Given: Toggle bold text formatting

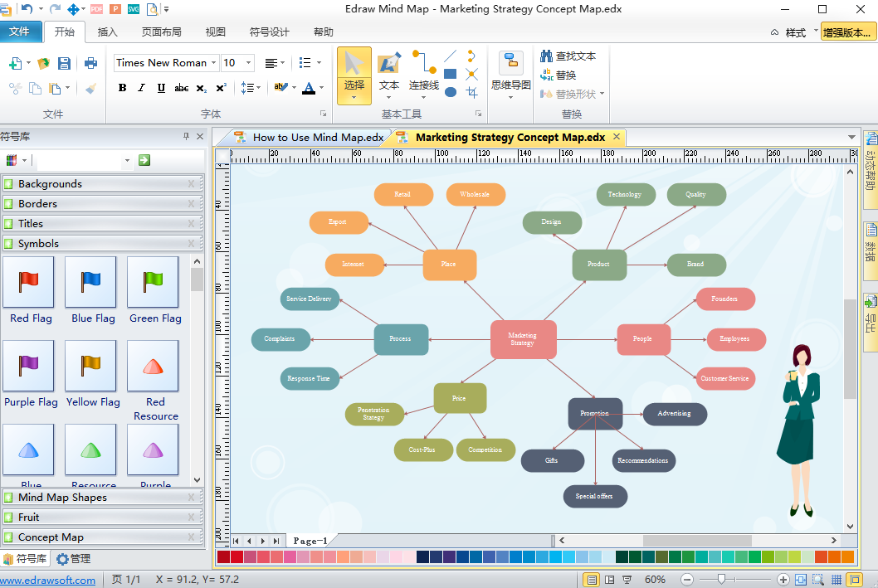Looking at the screenshot, I should [x=122, y=88].
